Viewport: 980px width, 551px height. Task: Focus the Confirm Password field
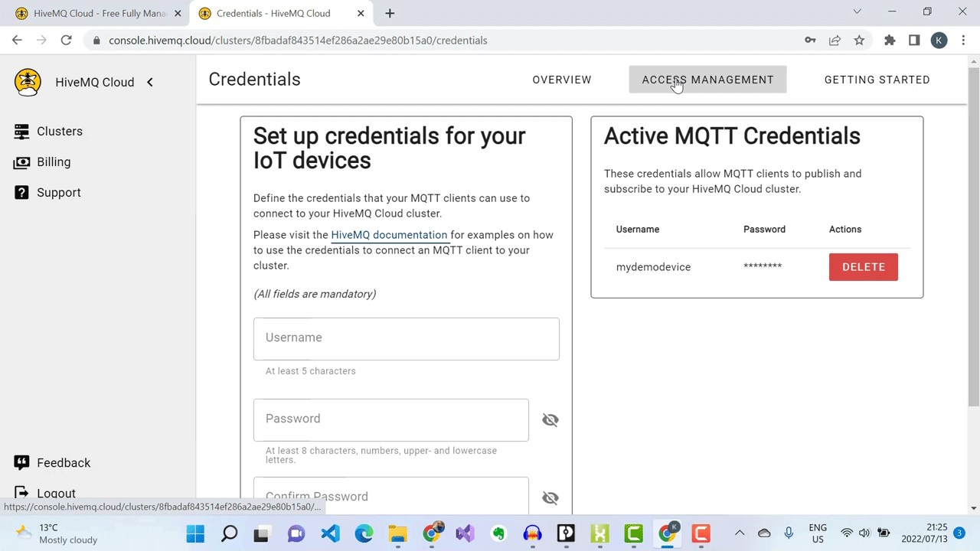391,496
